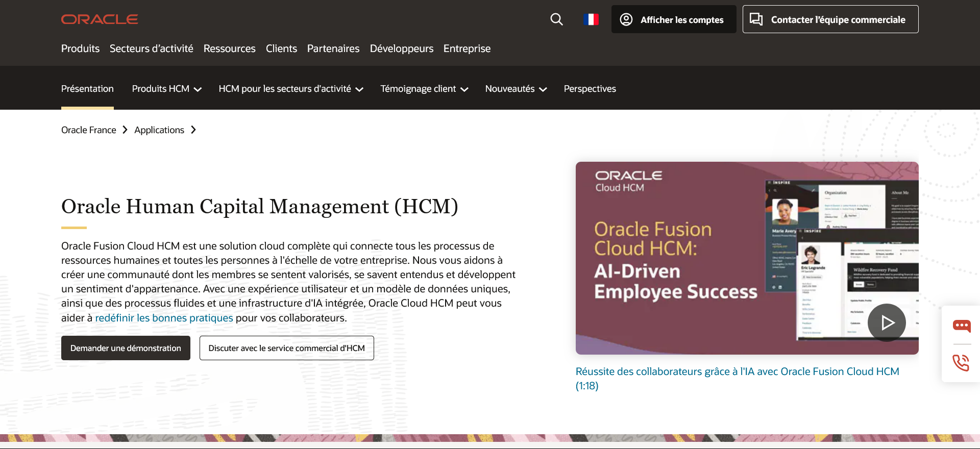Viewport: 980px width, 449px height.
Task: Open the Perspectives tab
Action: pyautogui.click(x=590, y=89)
